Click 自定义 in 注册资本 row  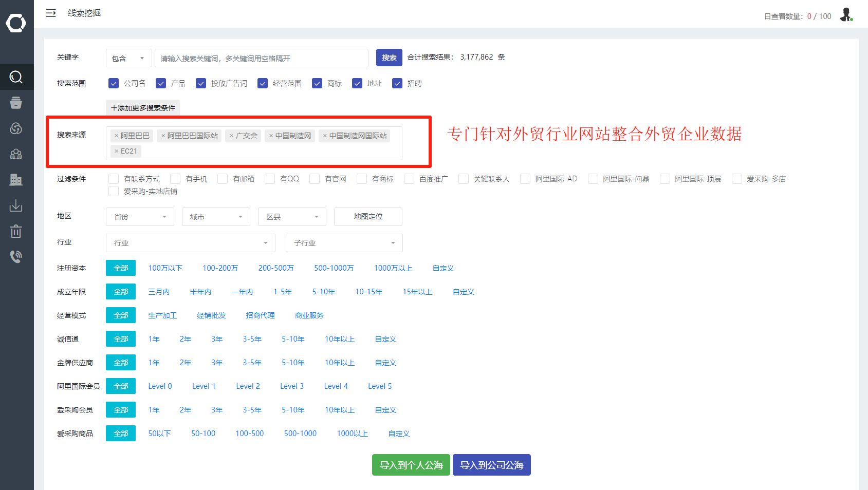pyautogui.click(x=443, y=268)
